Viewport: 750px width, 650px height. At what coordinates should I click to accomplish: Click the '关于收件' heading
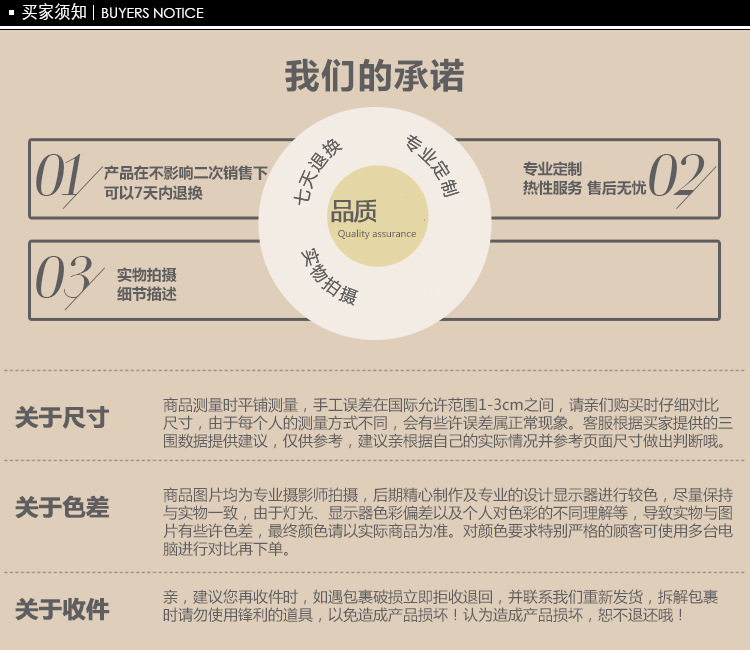pos(62,609)
